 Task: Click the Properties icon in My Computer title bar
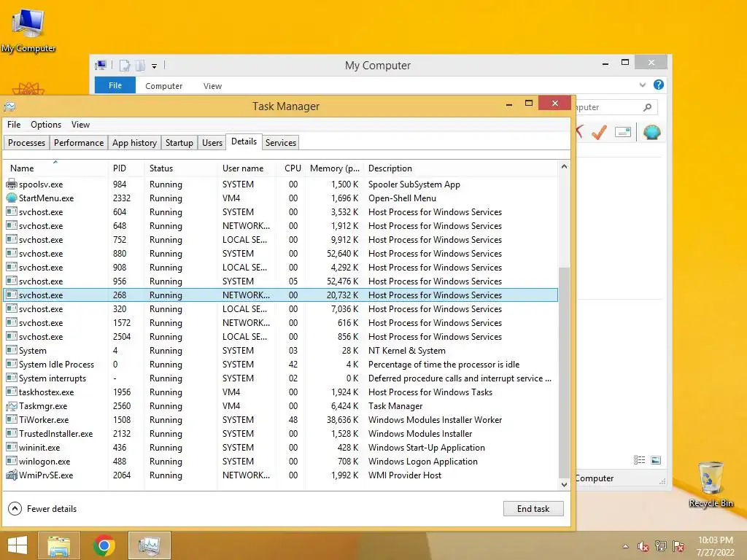pyautogui.click(x=124, y=66)
